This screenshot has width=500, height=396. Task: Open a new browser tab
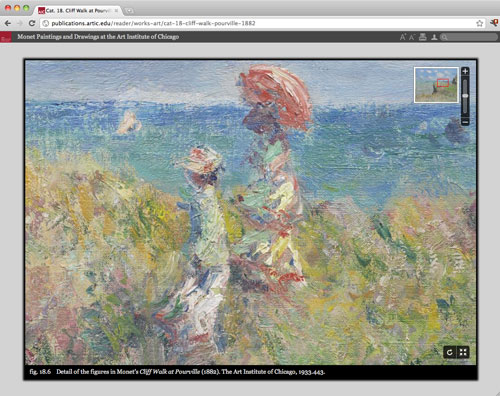(129, 11)
